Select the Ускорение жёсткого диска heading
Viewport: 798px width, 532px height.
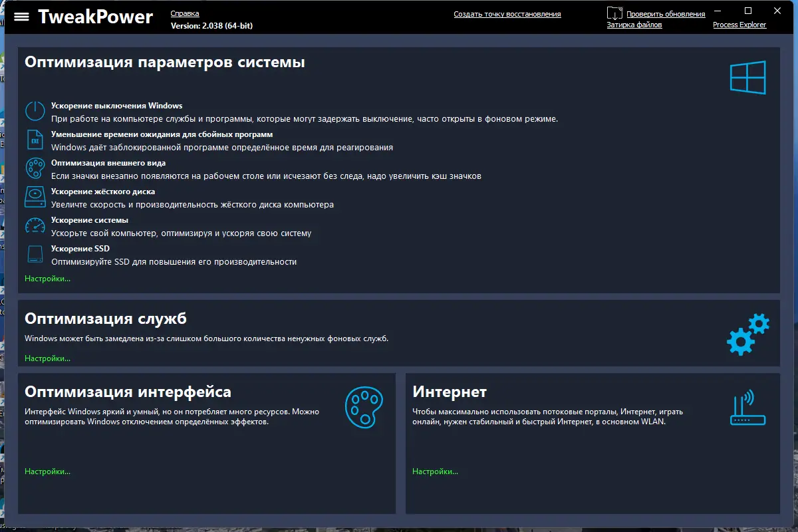click(x=103, y=192)
